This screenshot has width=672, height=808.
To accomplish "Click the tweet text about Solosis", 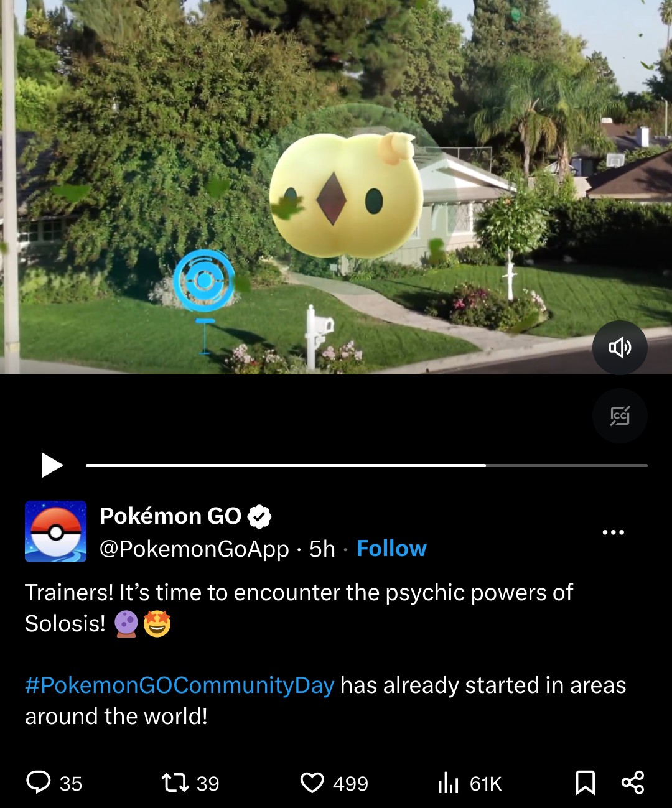I will point(299,608).
